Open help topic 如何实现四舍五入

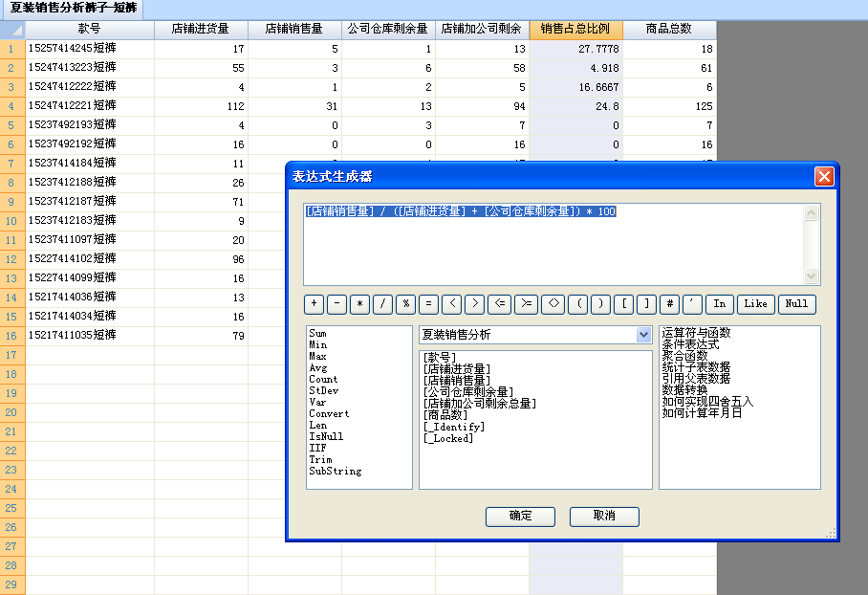click(707, 402)
